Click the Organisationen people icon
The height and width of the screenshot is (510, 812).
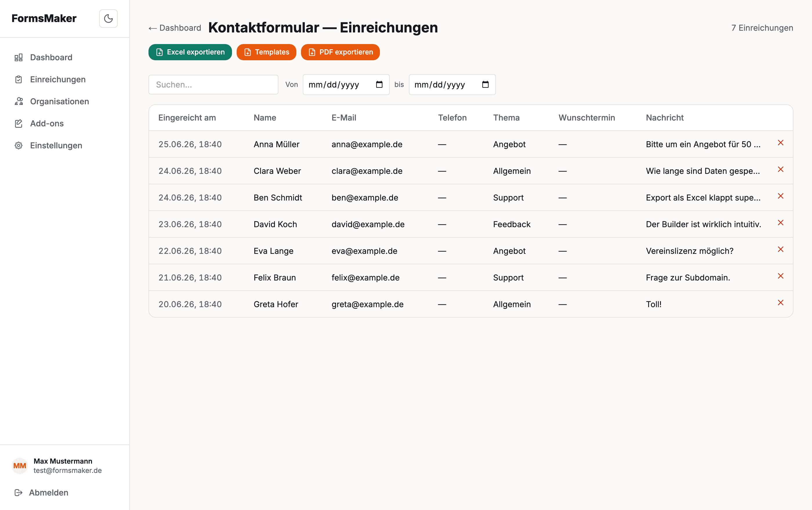19,101
